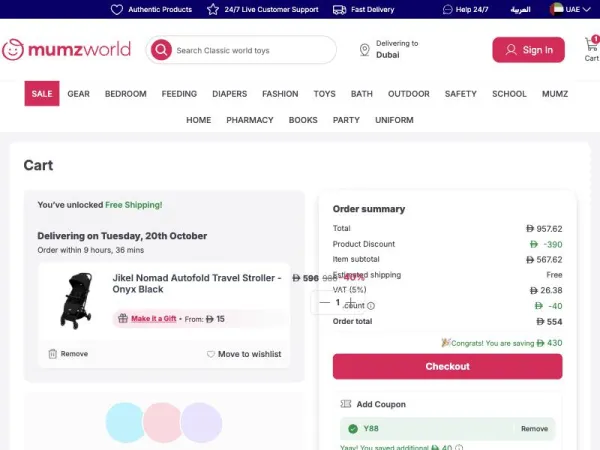The width and height of the screenshot is (600, 450).
Task: Click the 'You are saving 430' message
Action: [x=502, y=343]
